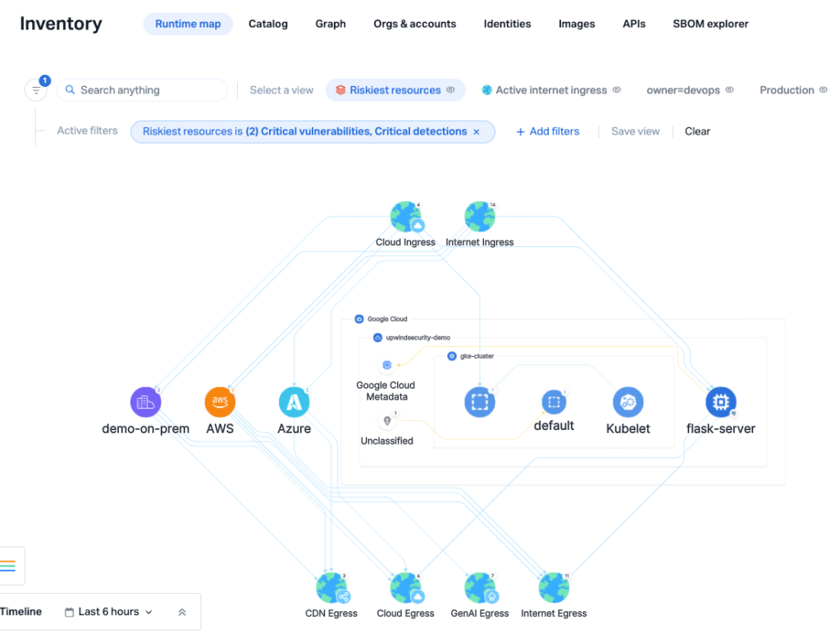Click the Internet Ingress globe node

click(479, 217)
